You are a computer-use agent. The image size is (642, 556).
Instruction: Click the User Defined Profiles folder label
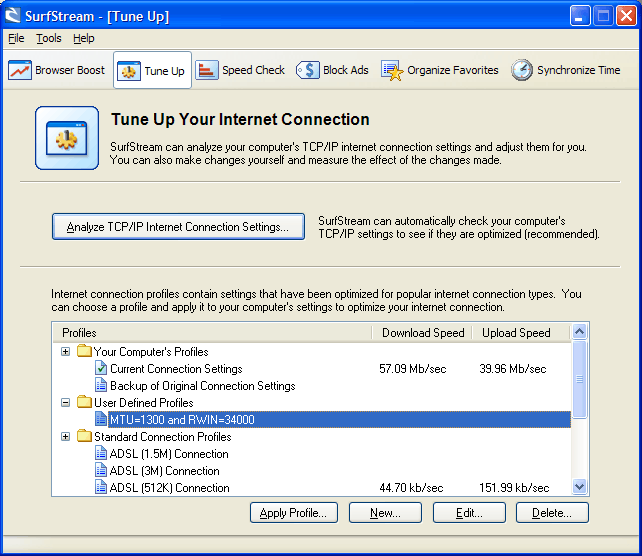point(143,402)
